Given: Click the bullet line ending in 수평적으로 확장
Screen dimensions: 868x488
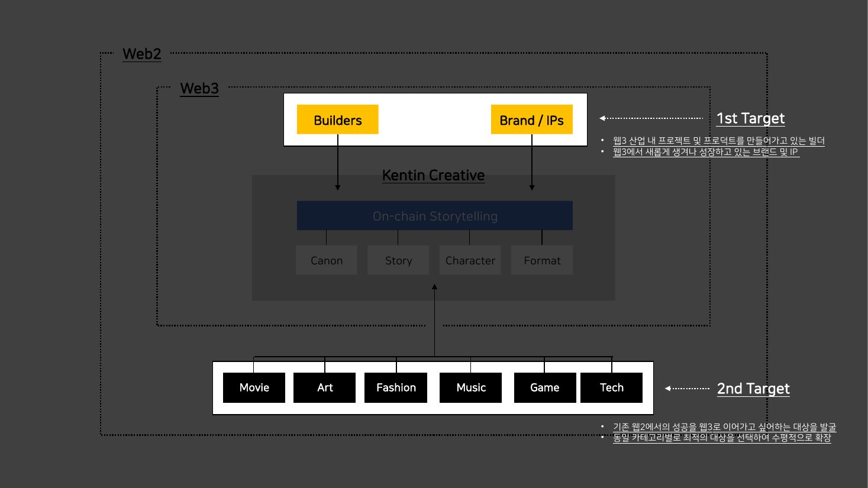Looking at the screenshot, I should pos(722,438).
